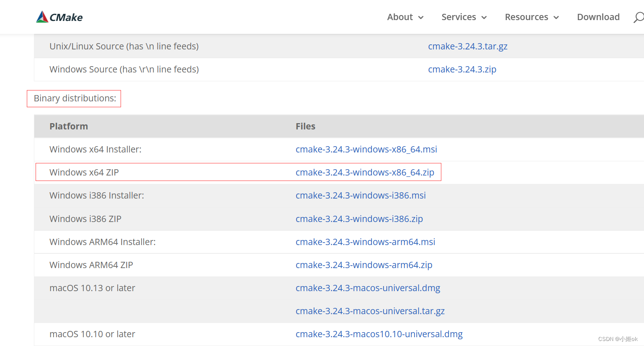Download cmake-3.24.3-windows-x86_64.msi installer

pyautogui.click(x=366, y=149)
